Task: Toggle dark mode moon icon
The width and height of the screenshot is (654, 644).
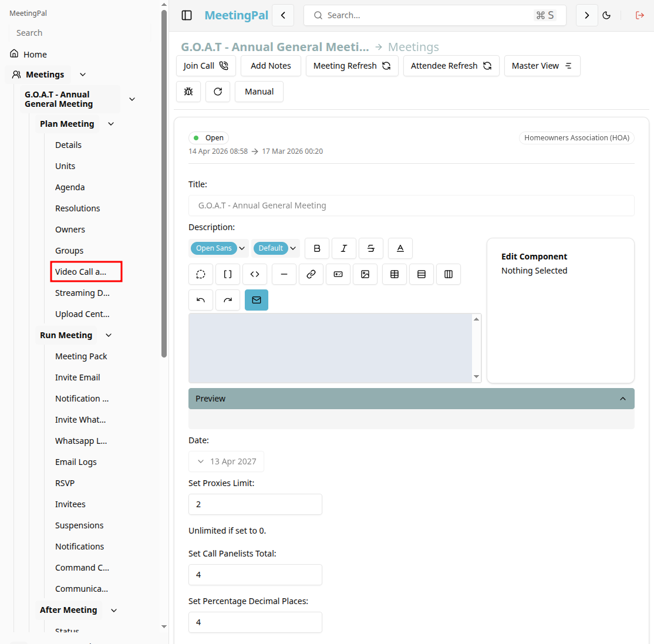Action: 606,15
